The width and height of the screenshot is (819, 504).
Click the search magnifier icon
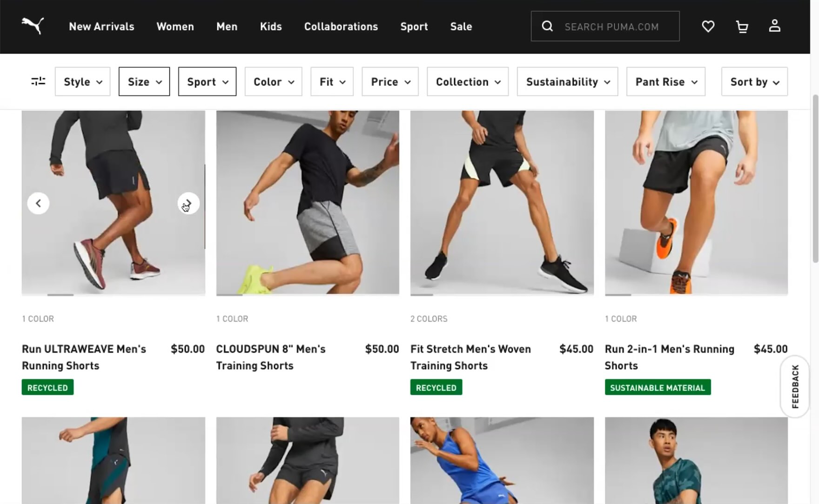point(547,27)
